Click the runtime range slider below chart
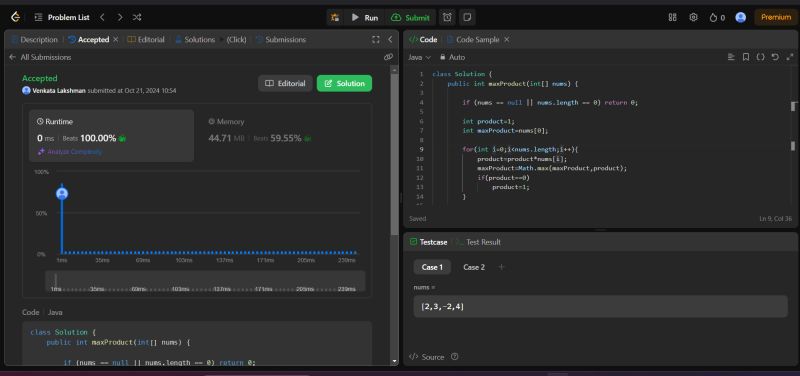Image resolution: width=800 pixels, height=376 pixels. click(x=205, y=282)
